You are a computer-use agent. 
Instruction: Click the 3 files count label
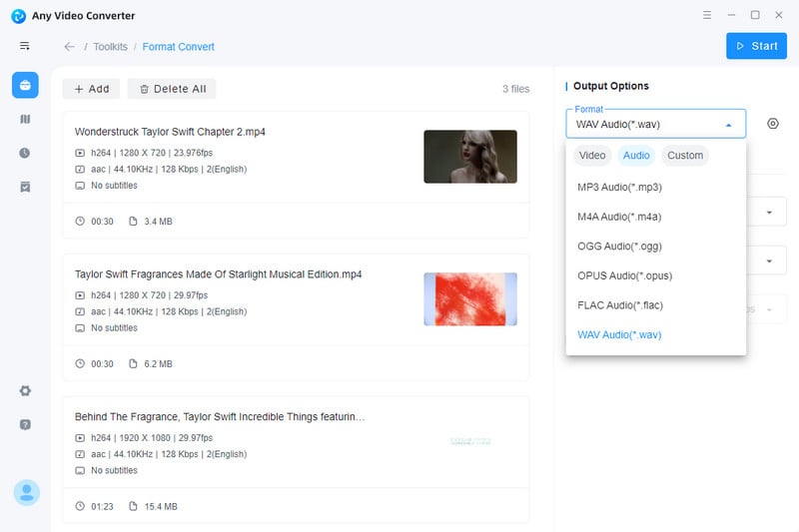[x=515, y=89]
